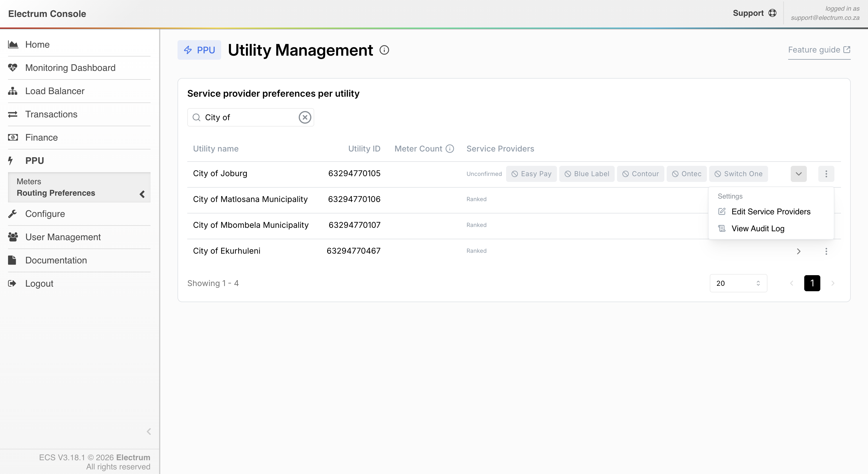Collapse the City of Joburg row chevron

coord(798,174)
